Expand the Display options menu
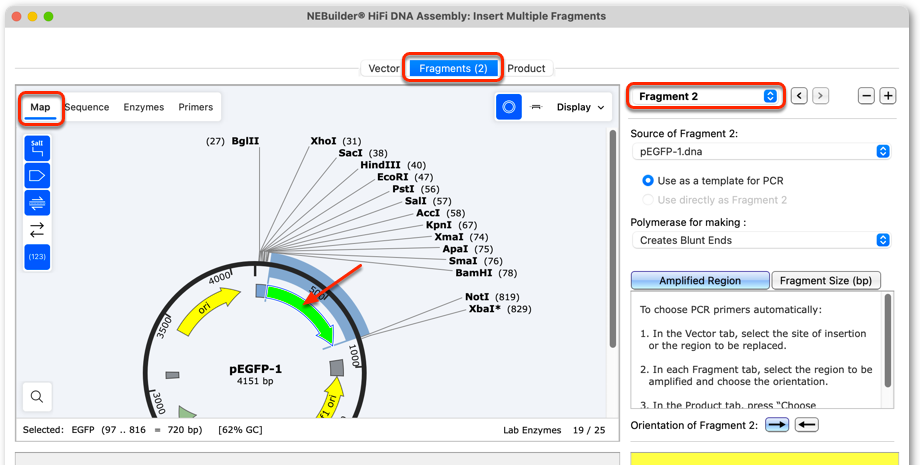This screenshot has height=465, width=920. (x=580, y=107)
